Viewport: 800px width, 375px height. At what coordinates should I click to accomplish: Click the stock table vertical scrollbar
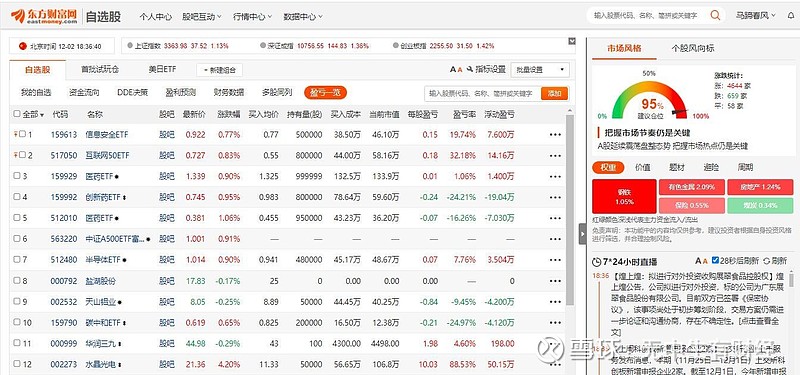[570, 209]
